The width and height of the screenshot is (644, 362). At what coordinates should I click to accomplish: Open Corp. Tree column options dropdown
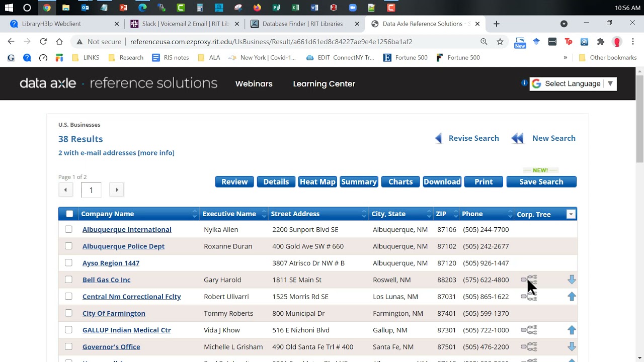(x=571, y=214)
